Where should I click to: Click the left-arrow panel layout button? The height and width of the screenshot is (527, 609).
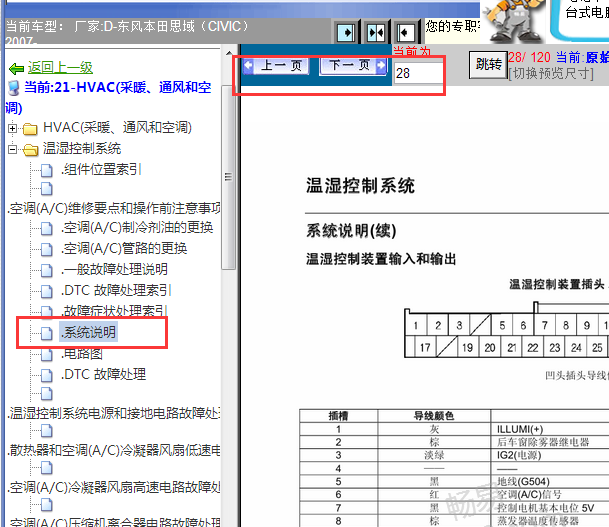[x=406, y=33]
